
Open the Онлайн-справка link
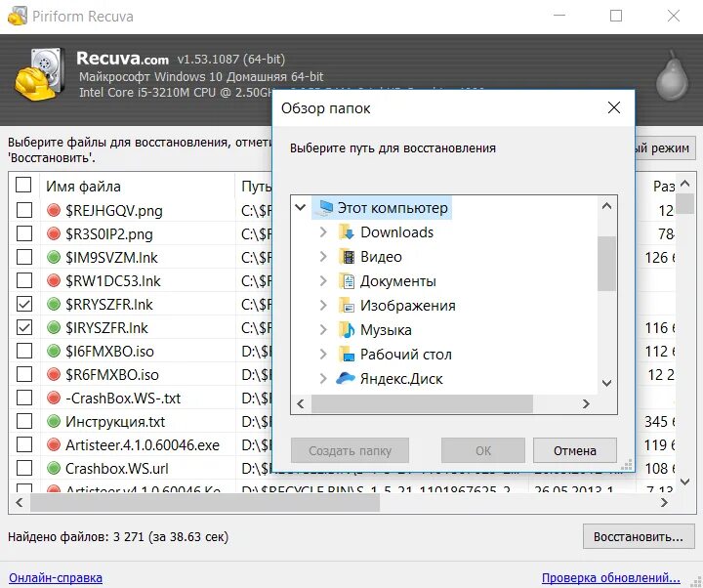56,577
